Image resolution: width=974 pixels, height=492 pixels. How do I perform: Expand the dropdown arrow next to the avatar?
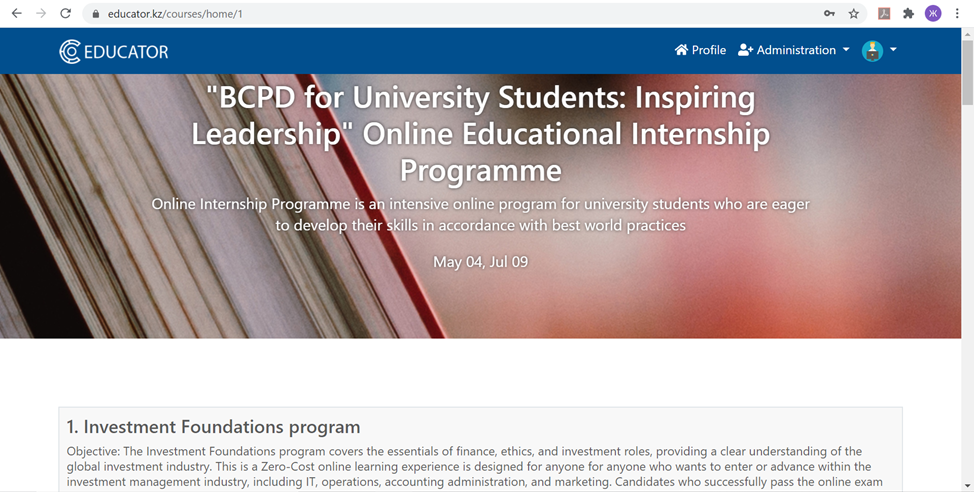coord(893,50)
